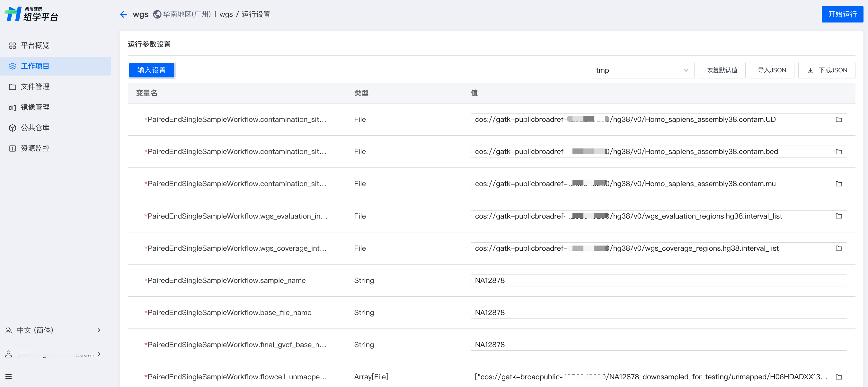
Task: Open the 镜像管理 sidebar item
Action: click(x=35, y=107)
